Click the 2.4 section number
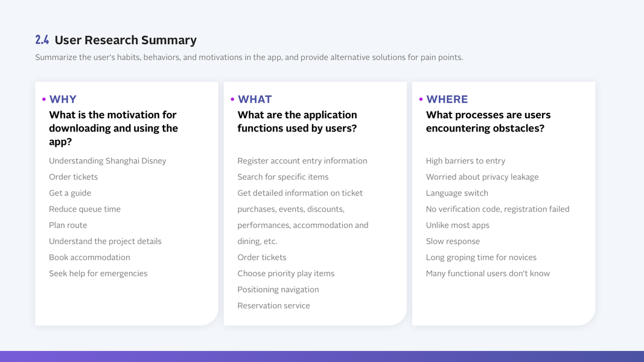644x362 pixels. coord(42,40)
